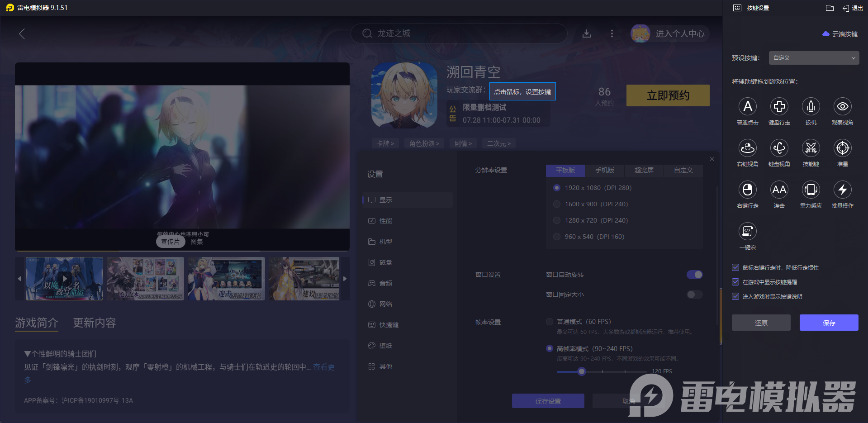Switch to the 自定义 resolution tab
Image resolution: width=868 pixels, height=423 pixels.
tap(683, 170)
